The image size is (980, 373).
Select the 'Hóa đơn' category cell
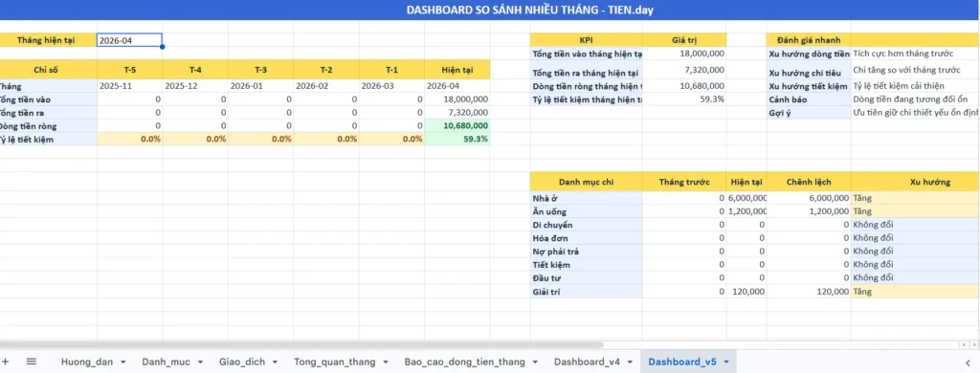tap(586, 238)
